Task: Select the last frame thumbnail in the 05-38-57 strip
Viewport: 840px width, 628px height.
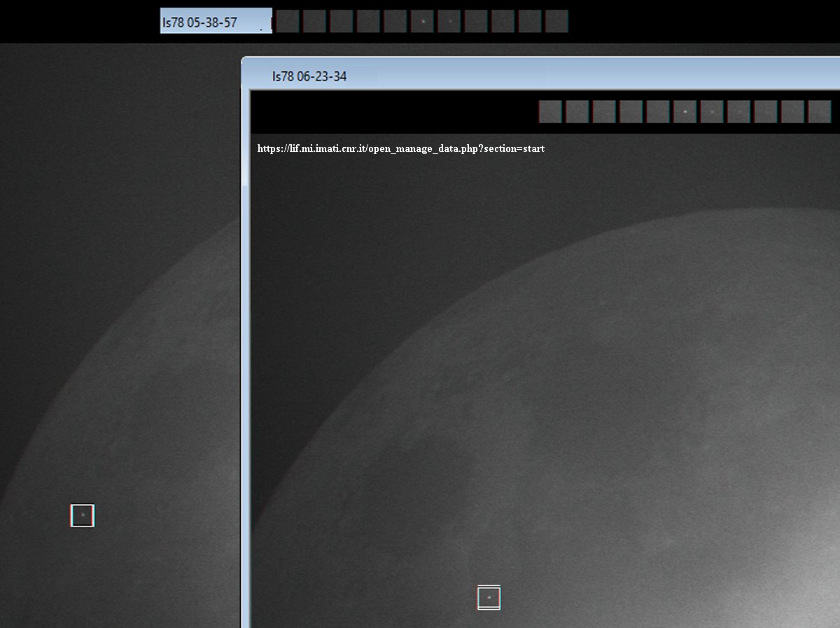Action: [x=556, y=22]
